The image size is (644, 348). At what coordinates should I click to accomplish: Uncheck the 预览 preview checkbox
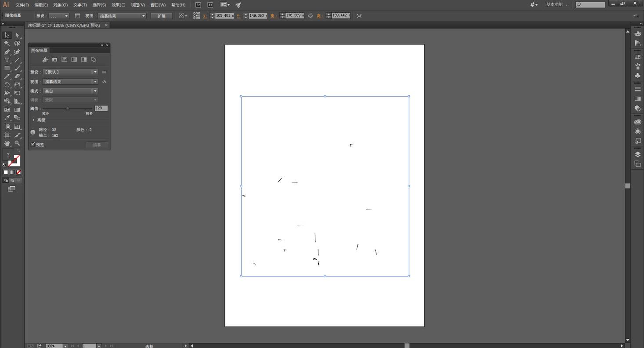[33, 144]
